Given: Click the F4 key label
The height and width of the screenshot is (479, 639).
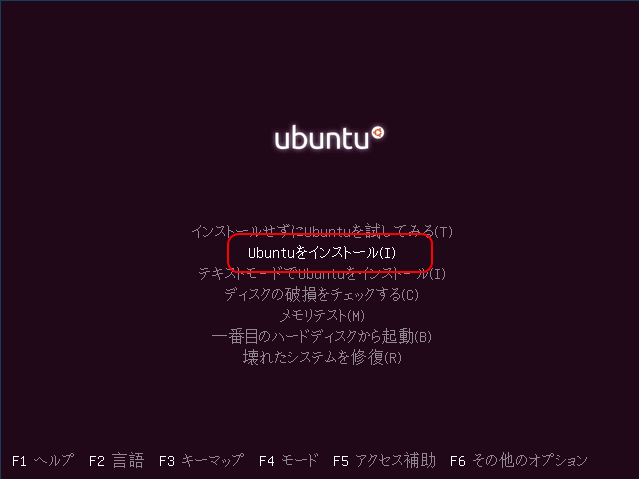Looking at the screenshot, I should [267, 461].
